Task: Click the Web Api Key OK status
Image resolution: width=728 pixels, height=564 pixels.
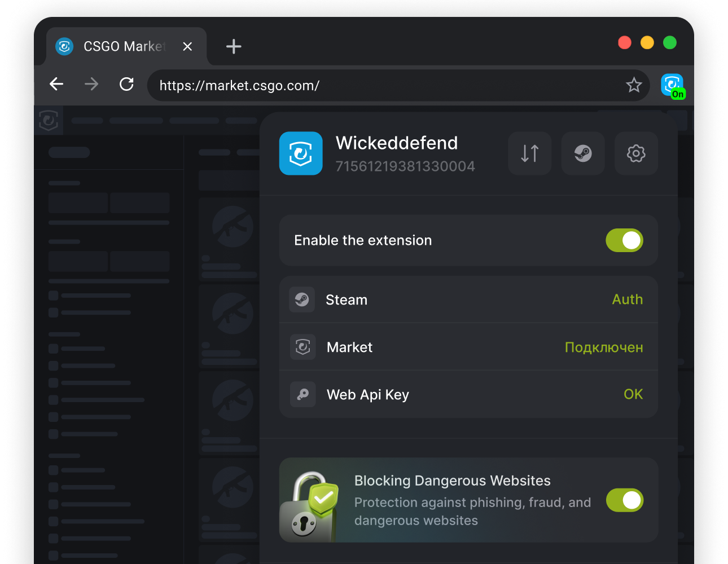Action: pos(633,394)
